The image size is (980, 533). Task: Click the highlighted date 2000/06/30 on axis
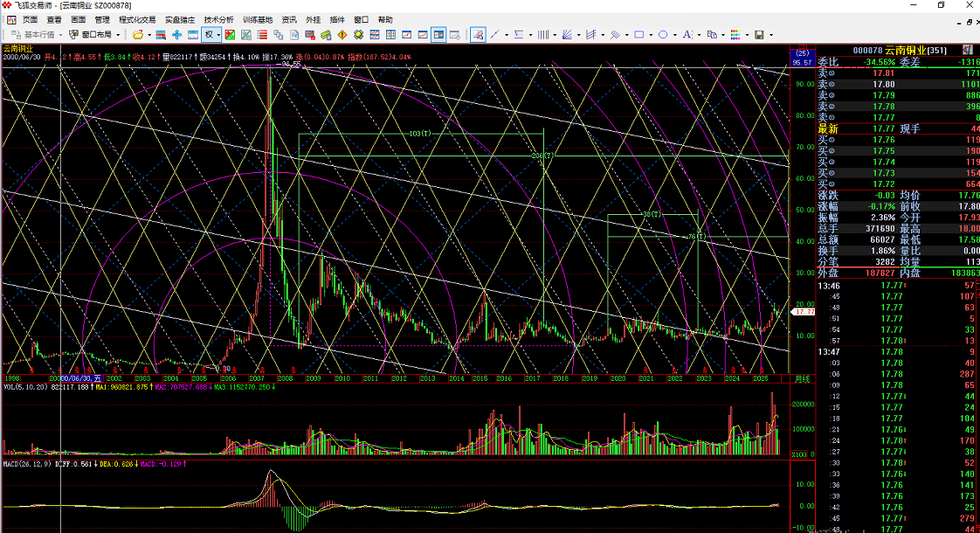[x=81, y=378]
